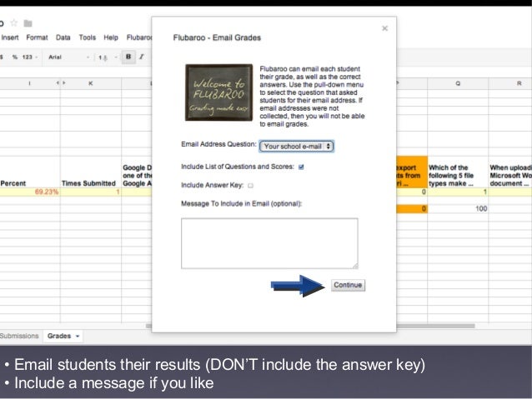Open the font size dropdown
532x399 pixels.
[108, 57]
